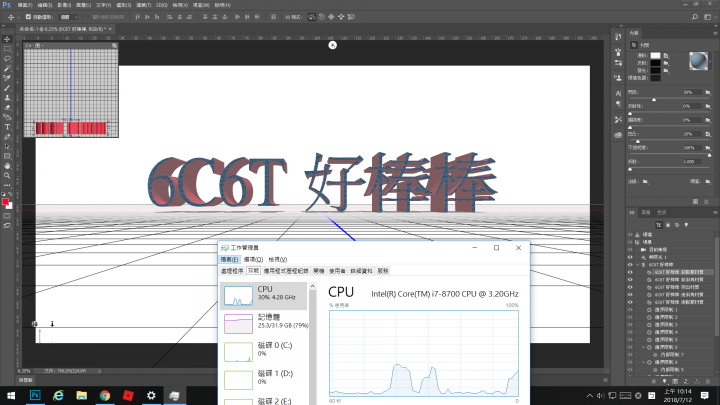Screen dimensions: 720x405
Task: Toggle visibility of the current view camera
Action: 630,249
